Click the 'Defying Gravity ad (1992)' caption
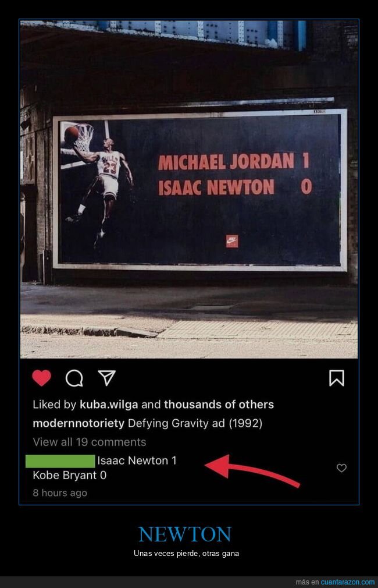Image resolution: width=378 pixels, height=588 pixels. click(x=195, y=423)
